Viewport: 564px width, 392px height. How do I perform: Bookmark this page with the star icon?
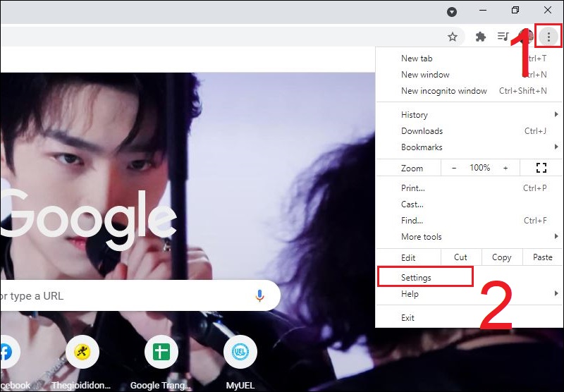tap(453, 37)
